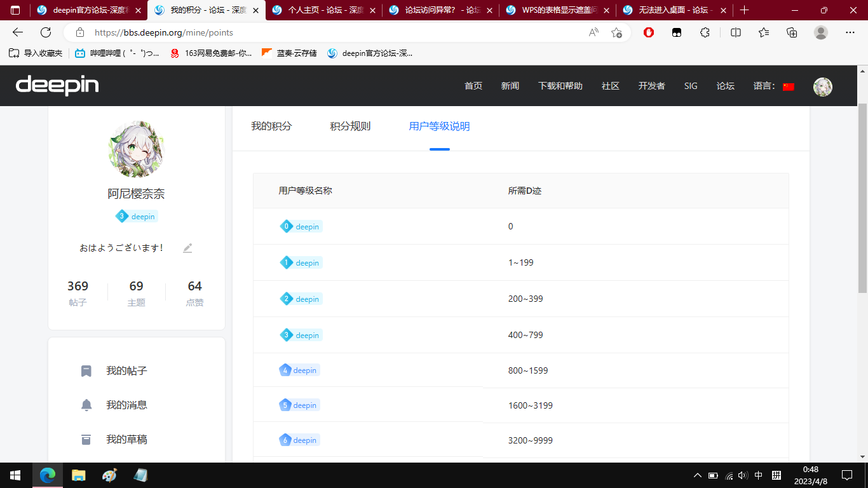Screen dimensions: 868x488
Task: Open the Notepad icon on the taskbar
Action: tap(140, 475)
